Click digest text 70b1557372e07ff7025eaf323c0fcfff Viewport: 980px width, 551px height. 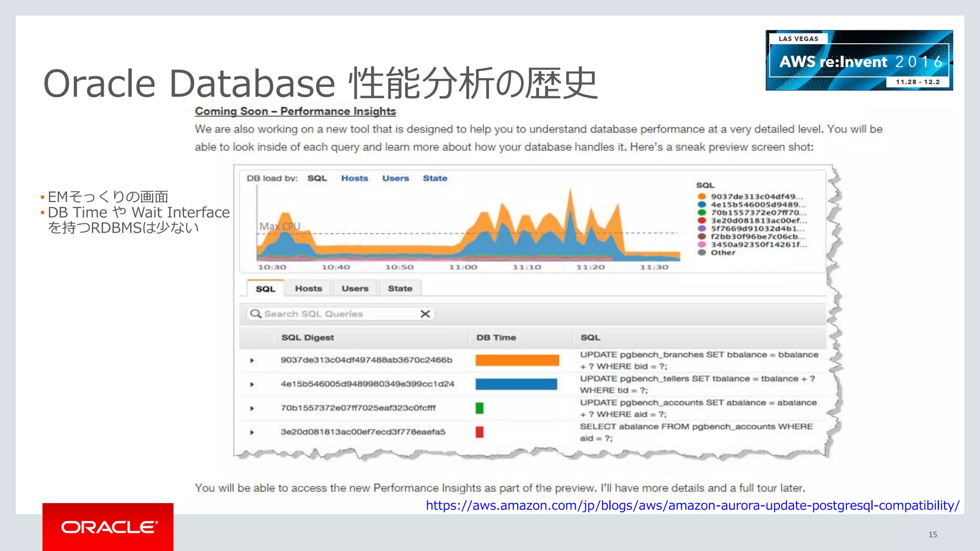click(358, 408)
